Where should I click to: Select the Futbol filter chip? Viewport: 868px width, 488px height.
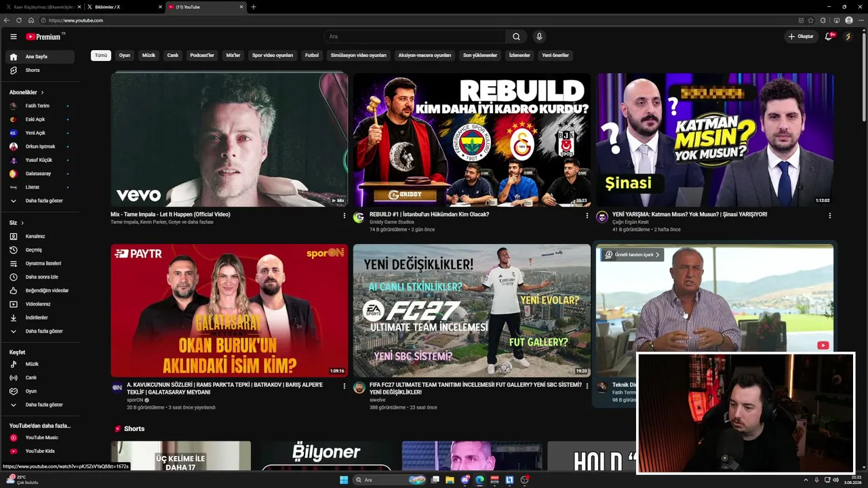(x=312, y=56)
